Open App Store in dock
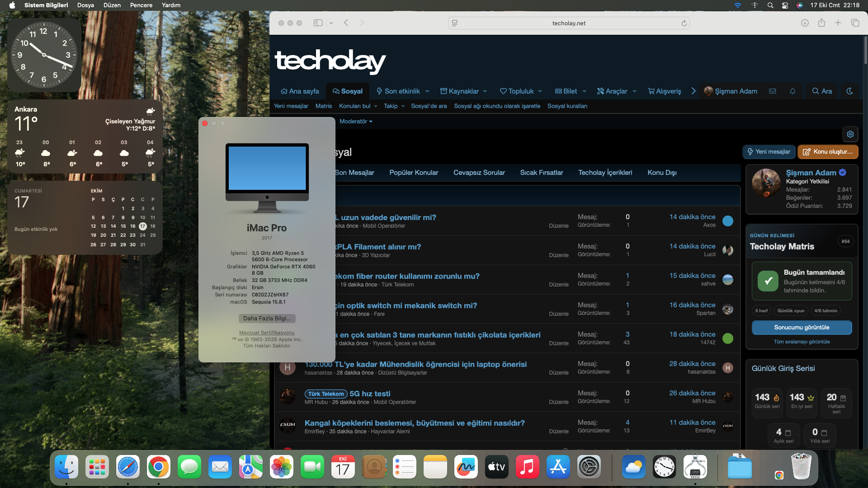This screenshot has width=868, height=488. click(x=558, y=467)
